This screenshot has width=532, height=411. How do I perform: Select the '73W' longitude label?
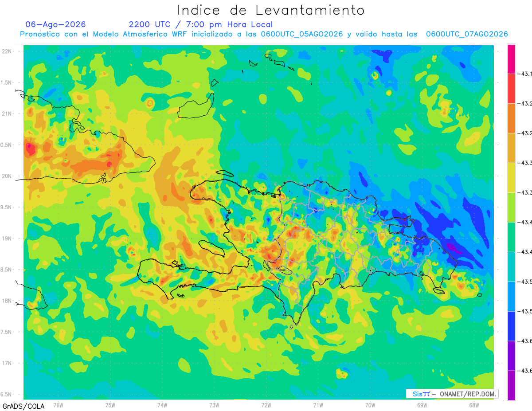coord(214,405)
